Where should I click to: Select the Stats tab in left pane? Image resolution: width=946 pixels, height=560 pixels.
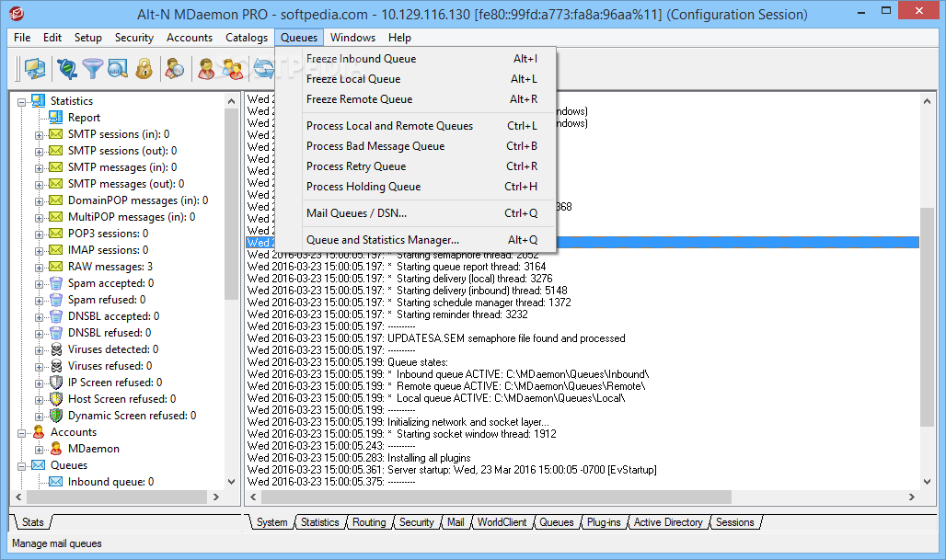click(x=32, y=522)
